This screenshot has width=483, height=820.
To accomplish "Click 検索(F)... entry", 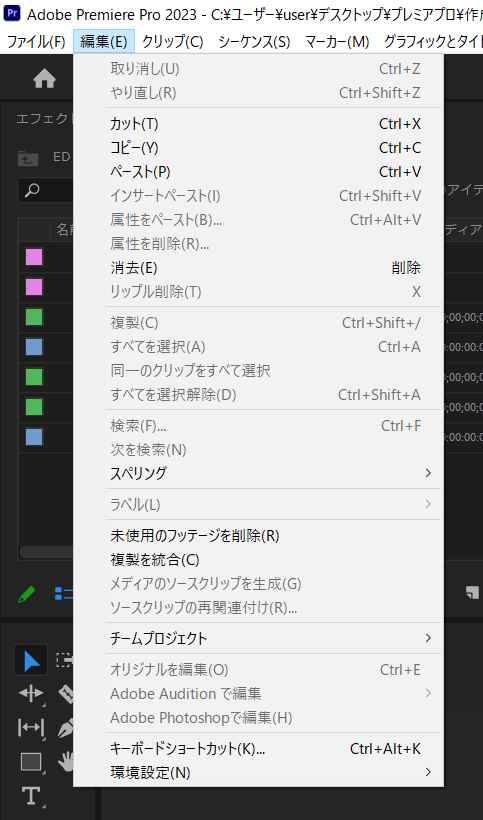I will (x=259, y=426).
